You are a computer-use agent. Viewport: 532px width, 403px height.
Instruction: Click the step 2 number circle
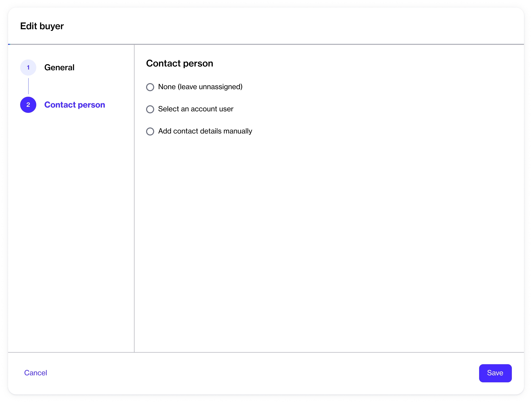[28, 105]
